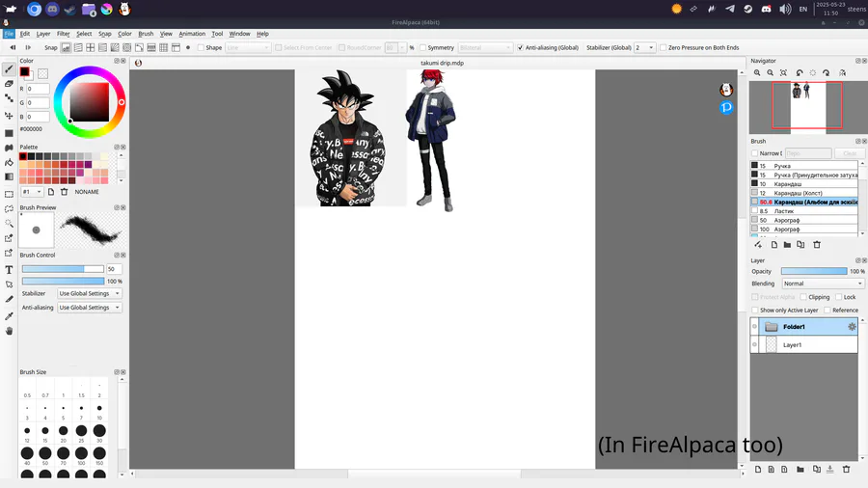
Task: Select the Dot tool
Action: (9, 98)
